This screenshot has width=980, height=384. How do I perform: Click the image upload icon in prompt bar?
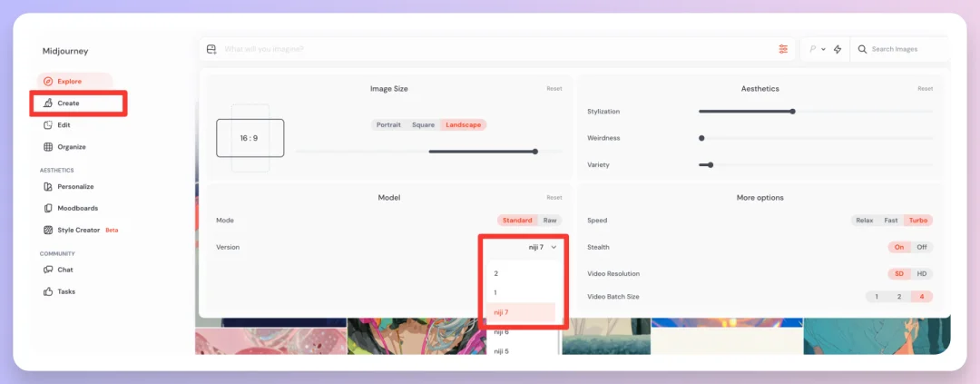tap(211, 49)
